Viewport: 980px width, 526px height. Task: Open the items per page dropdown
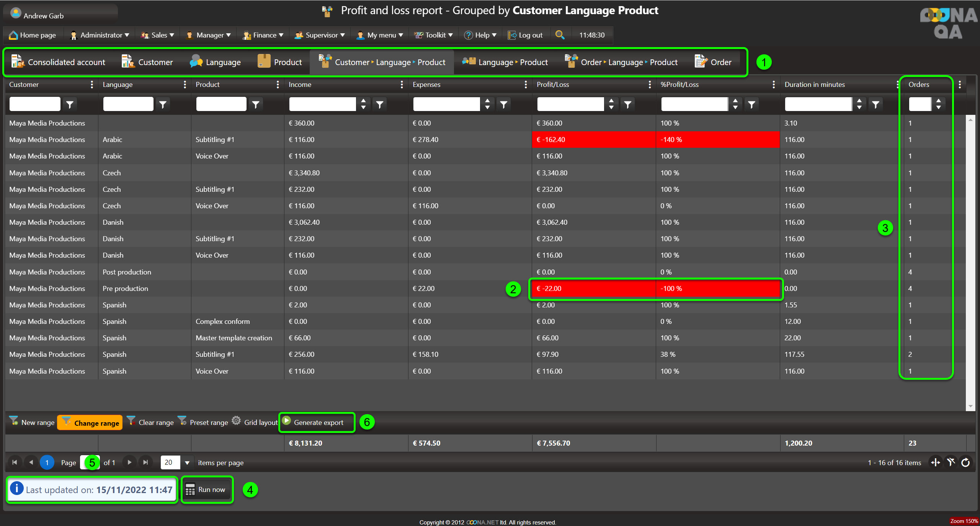pyautogui.click(x=187, y=462)
